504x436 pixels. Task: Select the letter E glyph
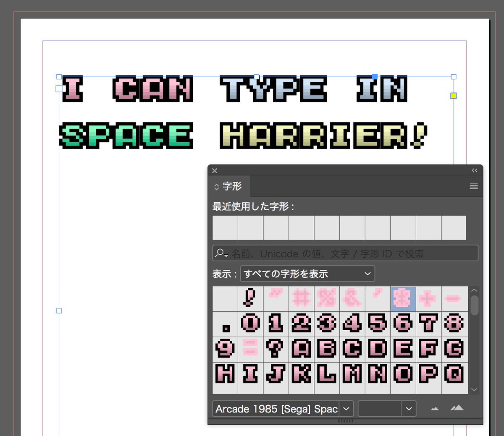[403, 349]
